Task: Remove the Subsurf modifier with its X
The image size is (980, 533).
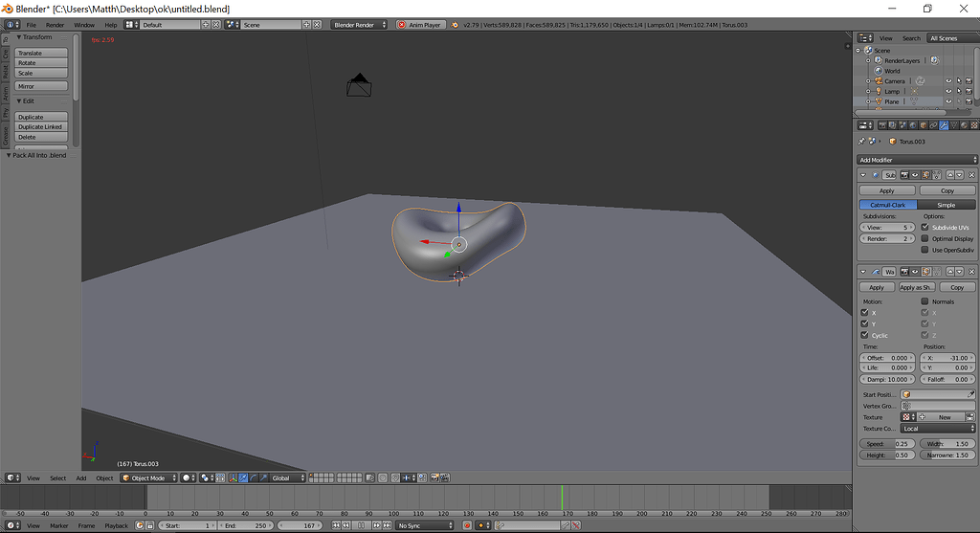Action: coord(972,175)
